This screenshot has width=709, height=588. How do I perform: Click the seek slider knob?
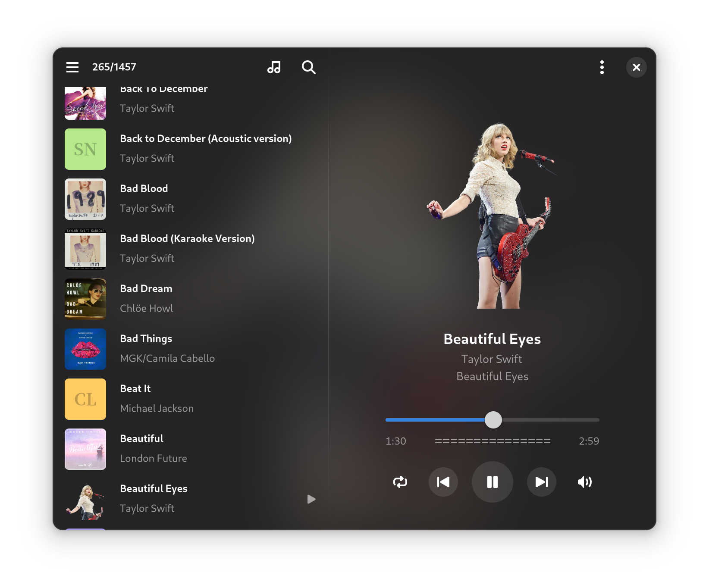(493, 420)
